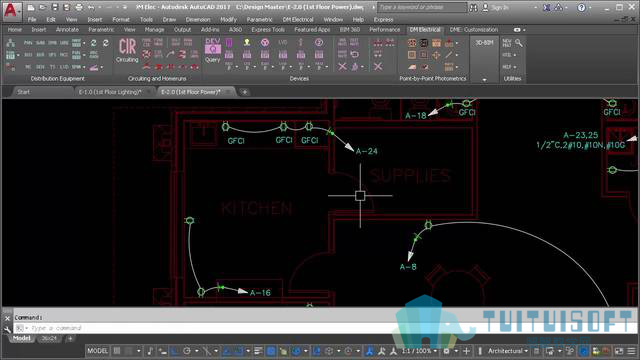
Task: Click the Autodesk Exchange X icon
Action: 547,7
